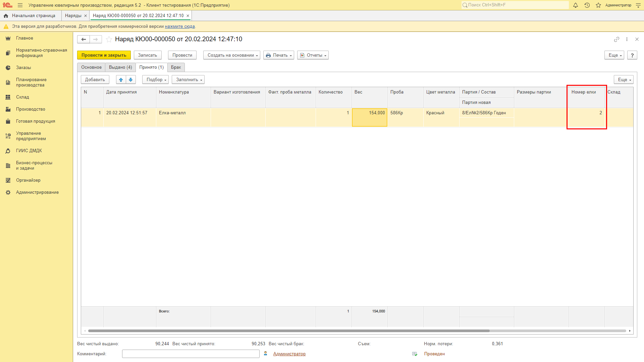Click the Провести button
The width and height of the screenshot is (644, 362).
(182, 55)
